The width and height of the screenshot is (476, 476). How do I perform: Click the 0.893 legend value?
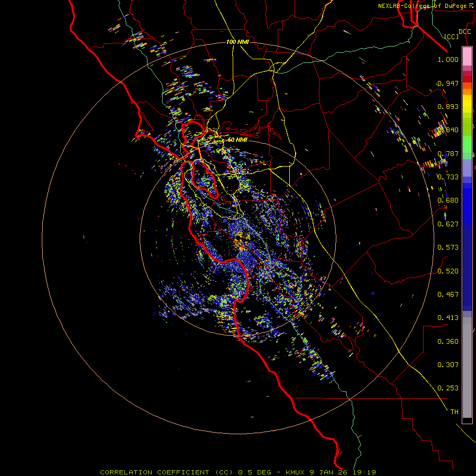448,106
